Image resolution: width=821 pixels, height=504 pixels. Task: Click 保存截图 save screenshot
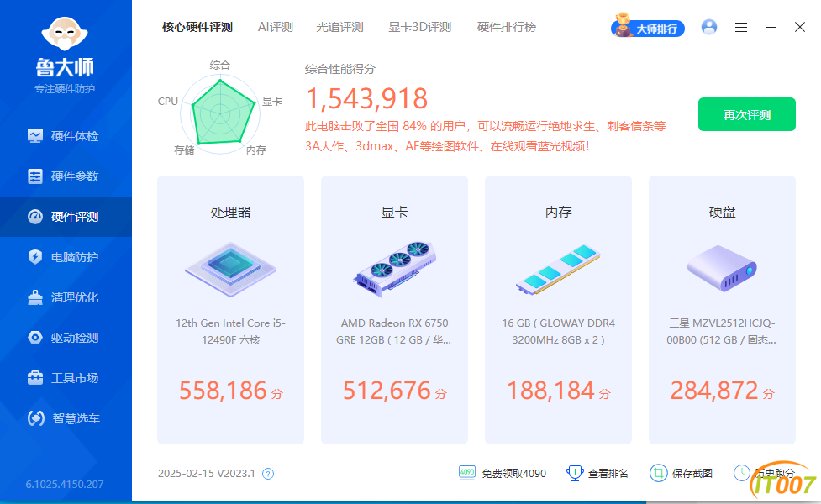[682, 473]
